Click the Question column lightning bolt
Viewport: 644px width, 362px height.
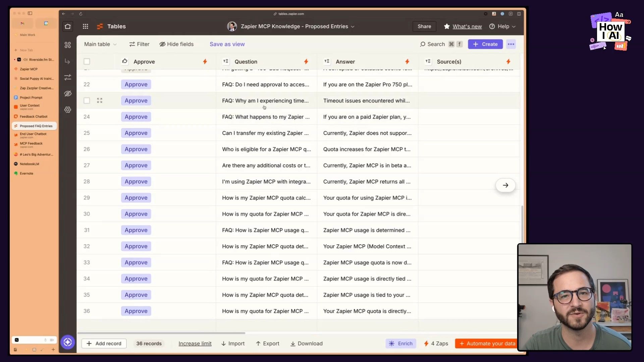click(306, 61)
